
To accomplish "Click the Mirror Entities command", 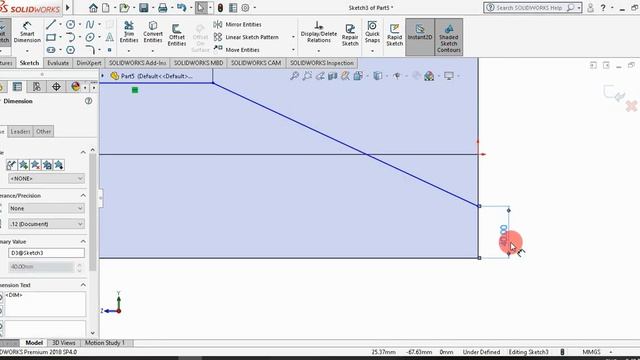I will pyautogui.click(x=238, y=24).
